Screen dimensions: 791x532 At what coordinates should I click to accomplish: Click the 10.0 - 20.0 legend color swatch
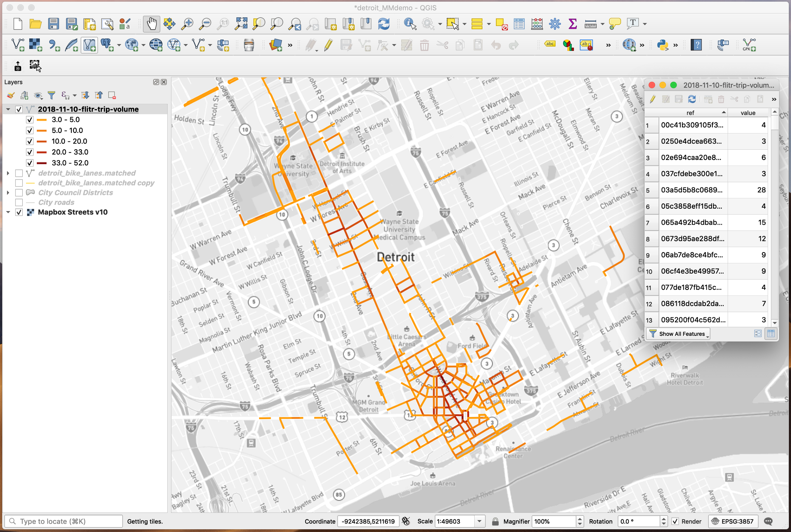pos(41,141)
